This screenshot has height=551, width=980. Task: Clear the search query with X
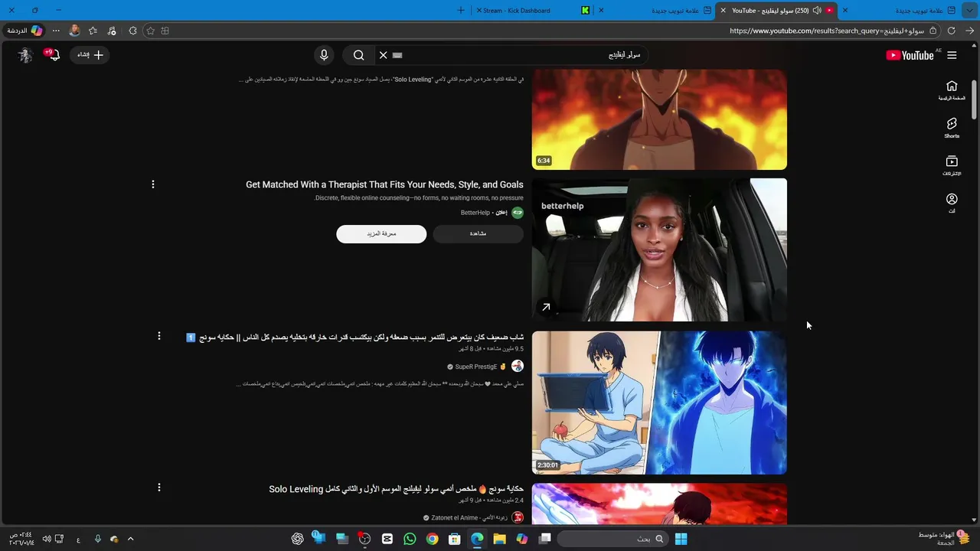click(383, 55)
